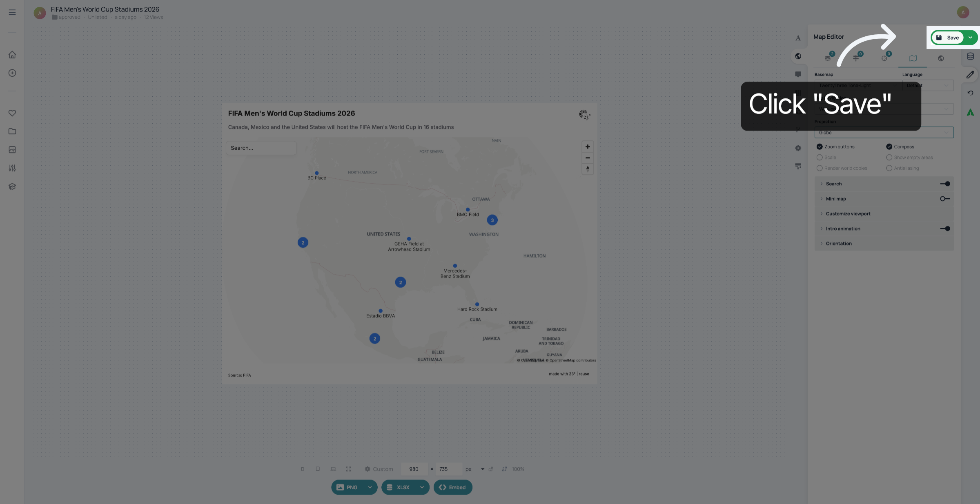Click the Embed button
Viewport: 980px width, 504px height.
point(453,487)
